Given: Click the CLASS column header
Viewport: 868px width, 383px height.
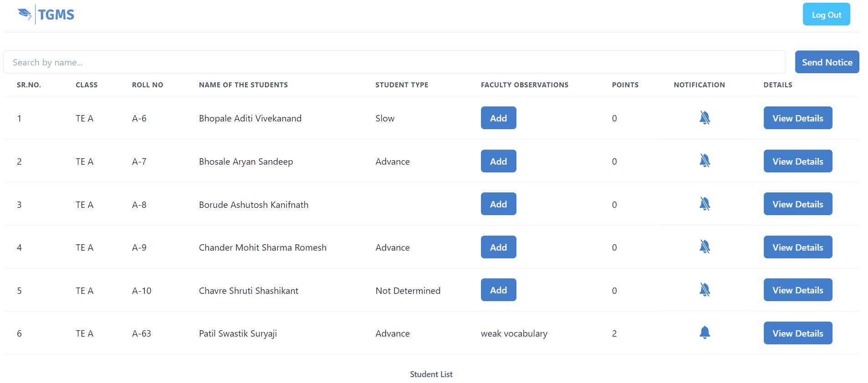Looking at the screenshot, I should point(87,85).
